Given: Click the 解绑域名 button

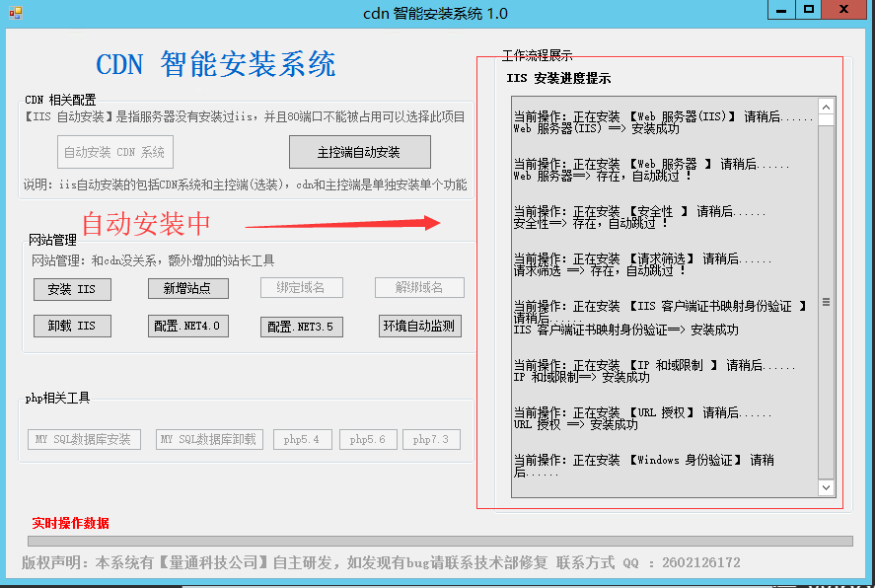Looking at the screenshot, I should (419, 288).
